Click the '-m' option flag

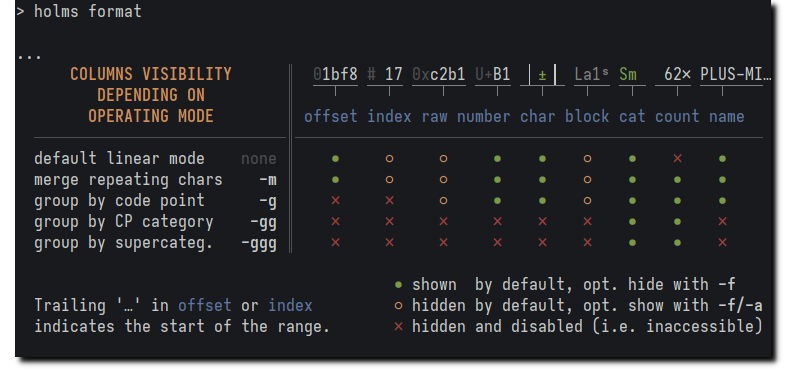click(x=268, y=179)
